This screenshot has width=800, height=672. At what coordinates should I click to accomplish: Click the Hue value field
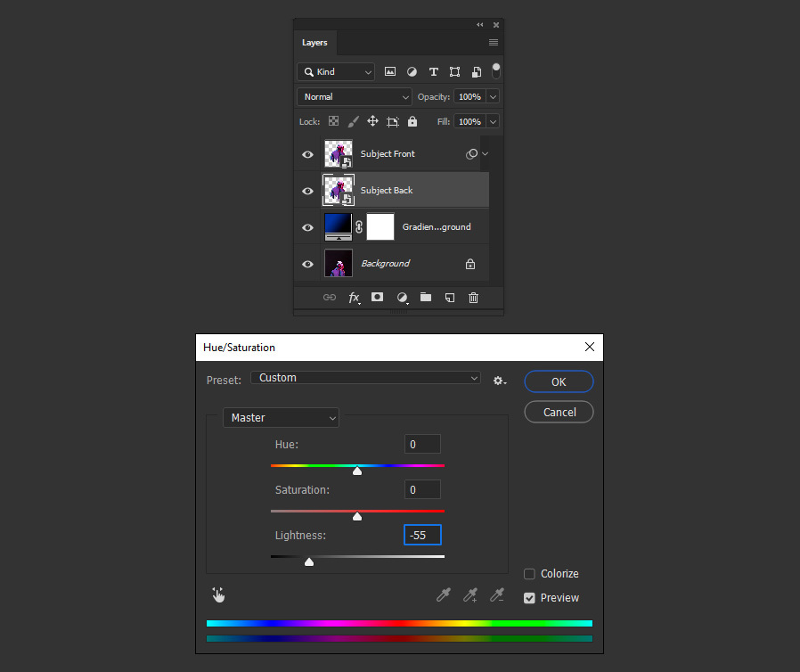[422, 444]
